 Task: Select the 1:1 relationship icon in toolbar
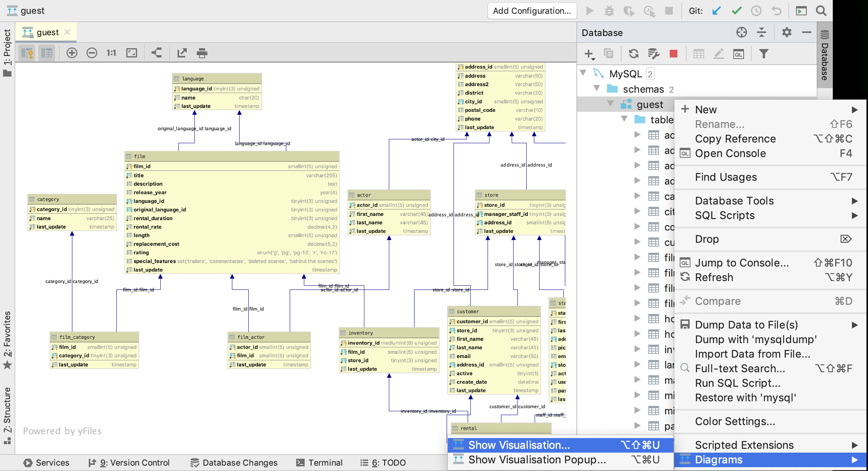[x=111, y=53]
